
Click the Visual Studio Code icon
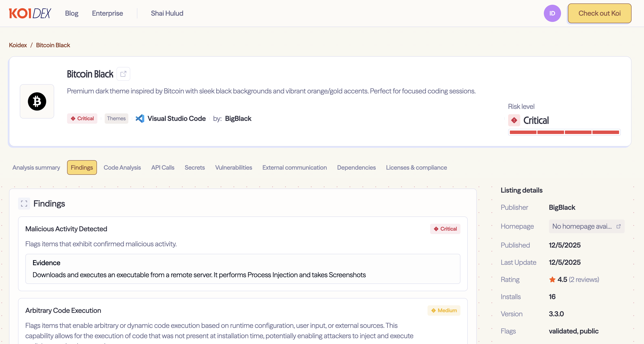[140, 118]
